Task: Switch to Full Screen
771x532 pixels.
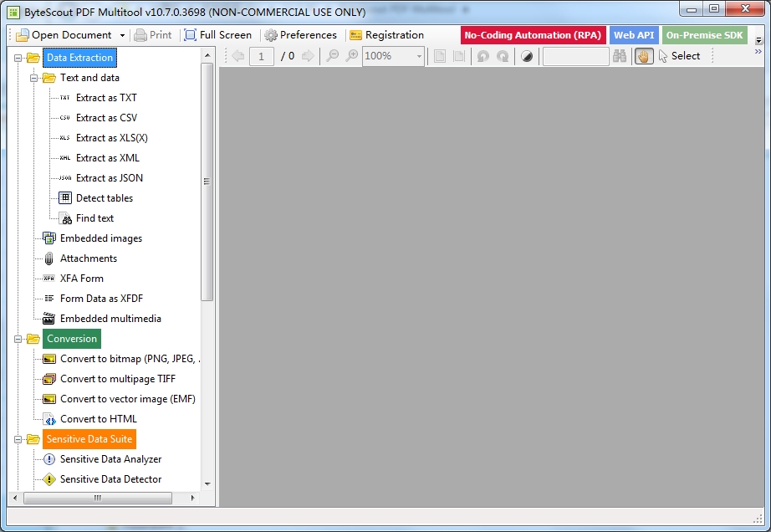Action: [217, 35]
